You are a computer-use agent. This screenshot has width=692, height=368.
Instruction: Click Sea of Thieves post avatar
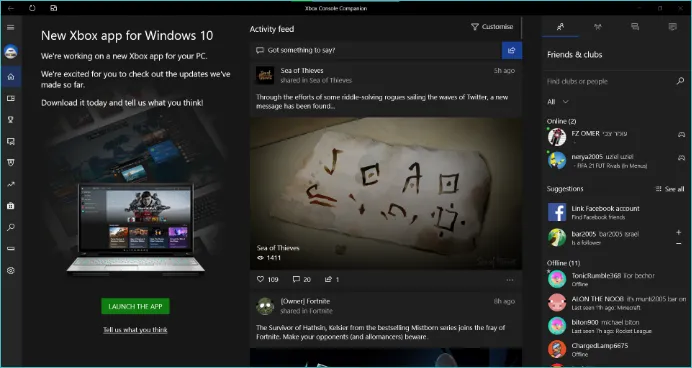click(x=265, y=75)
